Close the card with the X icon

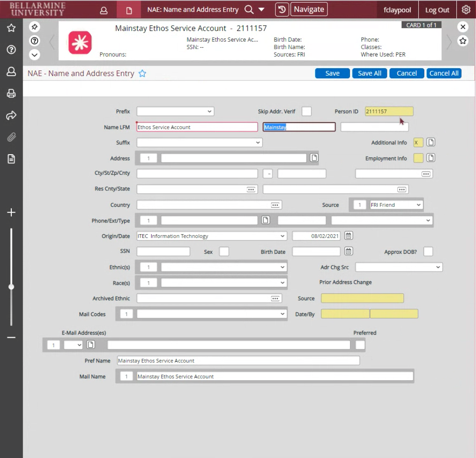point(463,27)
